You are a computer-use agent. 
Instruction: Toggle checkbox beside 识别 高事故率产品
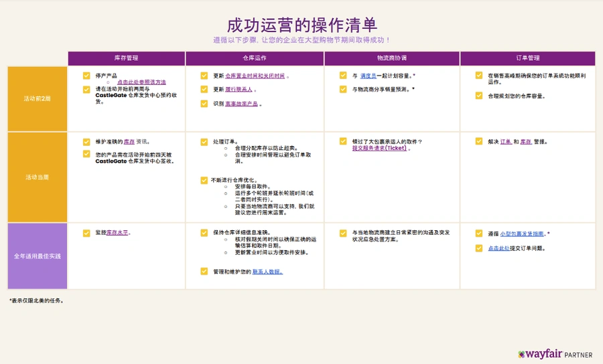[204, 104]
